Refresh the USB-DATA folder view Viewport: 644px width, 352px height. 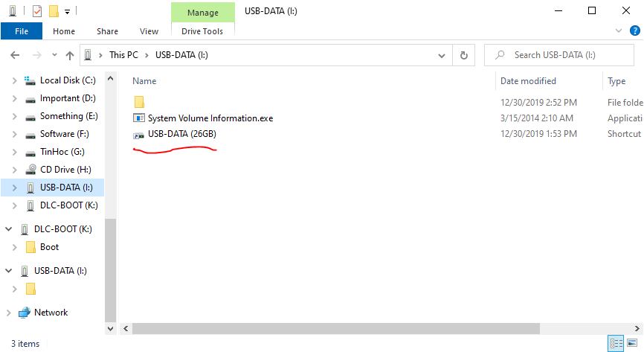[464, 55]
